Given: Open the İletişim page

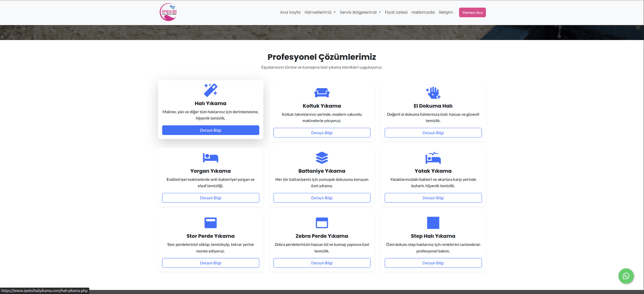Looking at the screenshot, I should 446,12.
